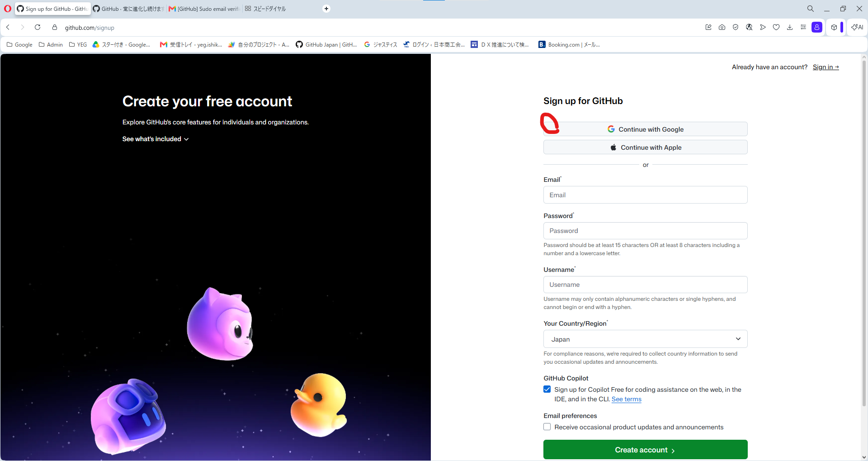Viewport: 868px width, 461px height.
Task: Open the Copilot See terms link
Action: click(x=626, y=399)
